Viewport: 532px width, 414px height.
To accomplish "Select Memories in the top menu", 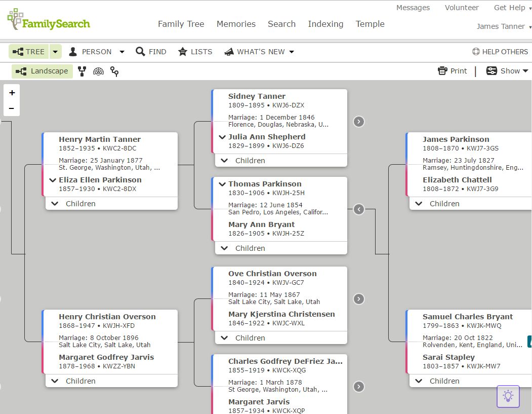I will coord(236,24).
